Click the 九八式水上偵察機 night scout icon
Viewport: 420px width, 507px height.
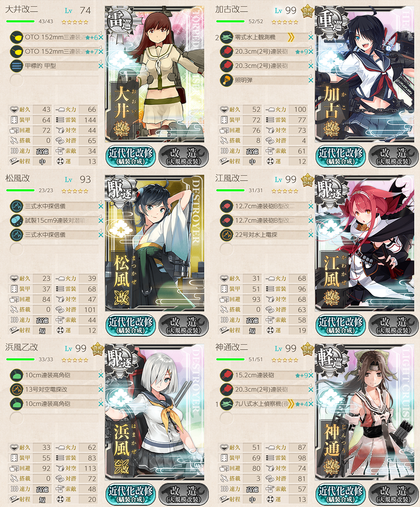pyautogui.click(x=226, y=404)
